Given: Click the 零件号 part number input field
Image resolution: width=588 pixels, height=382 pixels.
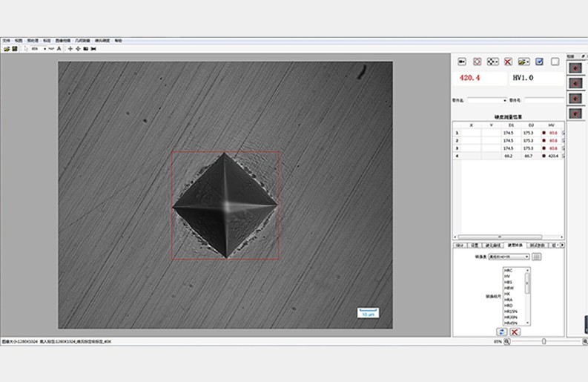Looking at the screenshot, I should 544,100.
